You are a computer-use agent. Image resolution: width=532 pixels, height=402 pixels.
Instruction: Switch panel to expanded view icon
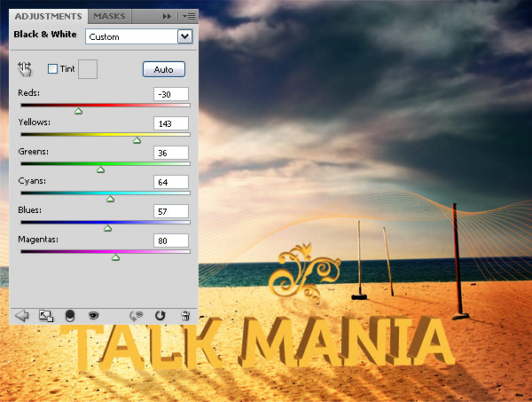pos(46,316)
